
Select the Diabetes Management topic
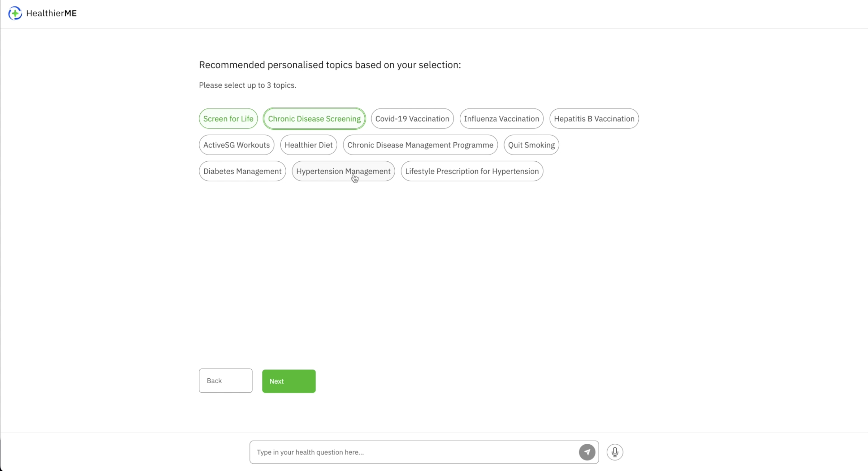tap(242, 171)
